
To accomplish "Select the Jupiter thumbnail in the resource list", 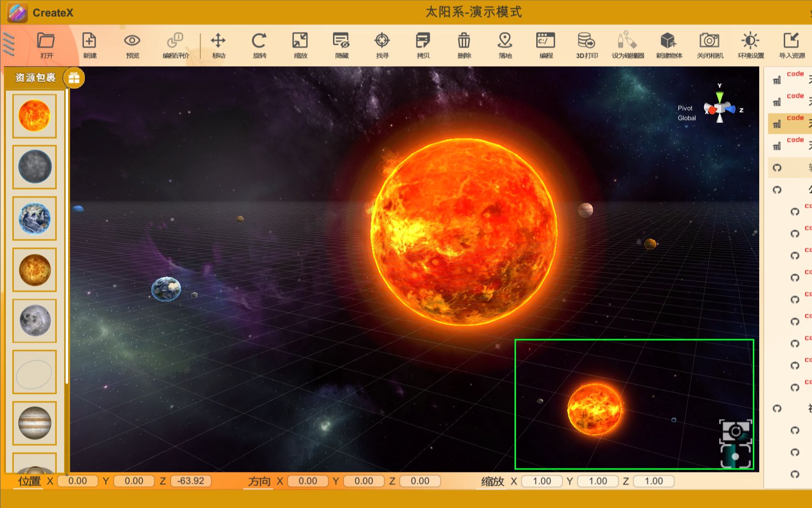I will [x=34, y=424].
